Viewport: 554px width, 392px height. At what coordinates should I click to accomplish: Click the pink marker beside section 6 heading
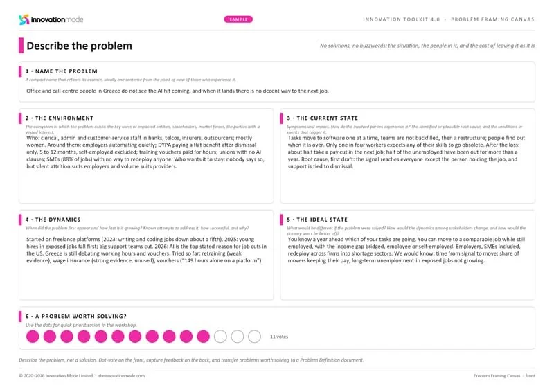tap(20, 317)
